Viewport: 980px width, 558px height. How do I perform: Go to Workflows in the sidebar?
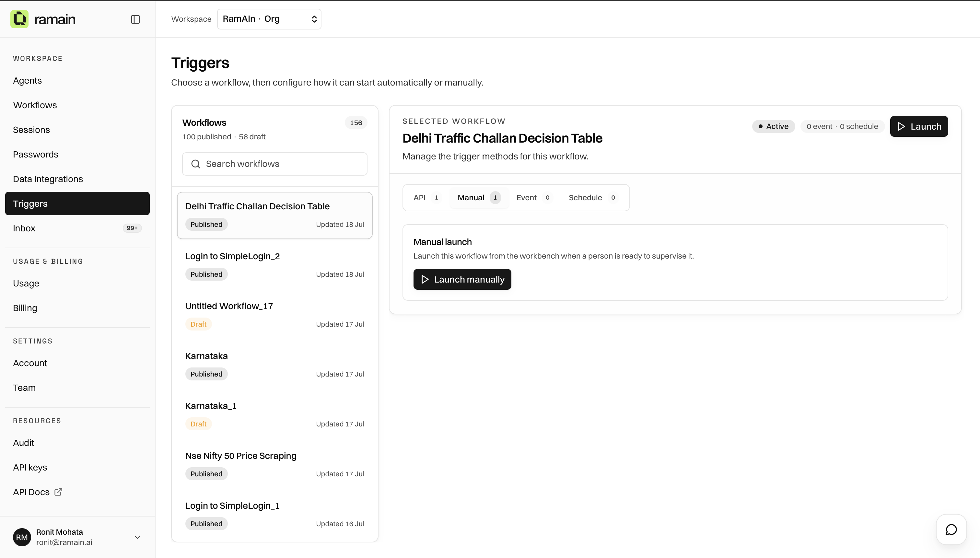point(77,105)
